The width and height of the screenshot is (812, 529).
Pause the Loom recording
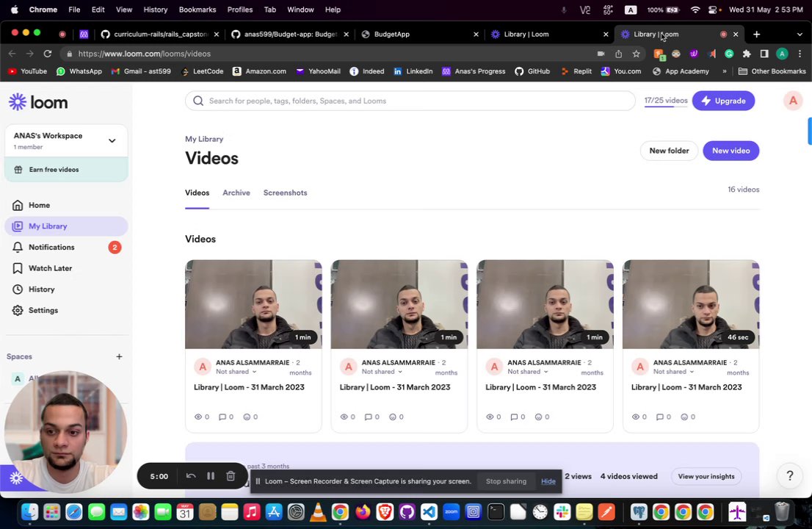coord(211,476)
